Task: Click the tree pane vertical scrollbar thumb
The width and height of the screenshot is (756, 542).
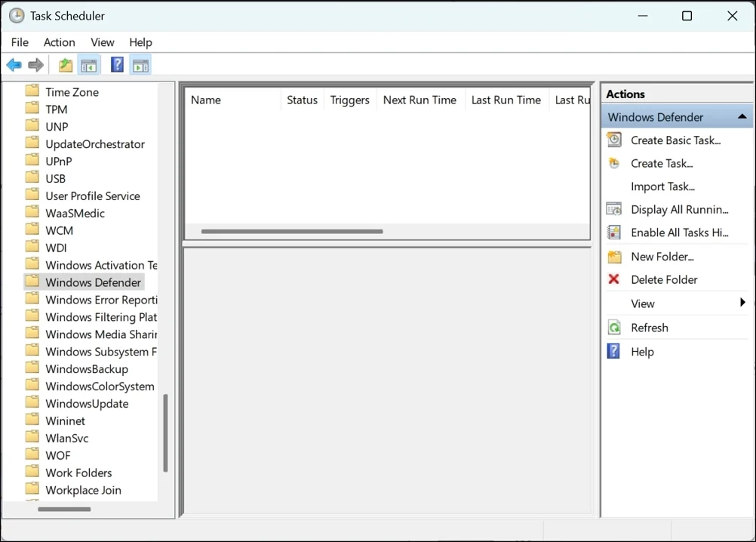Action: tap(165, 433)
